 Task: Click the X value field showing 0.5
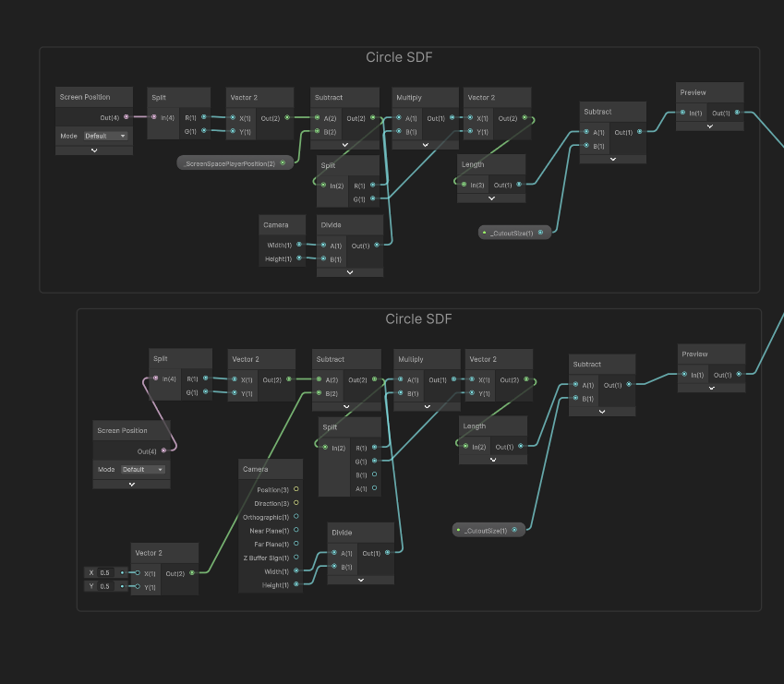[x=106, y=572]
